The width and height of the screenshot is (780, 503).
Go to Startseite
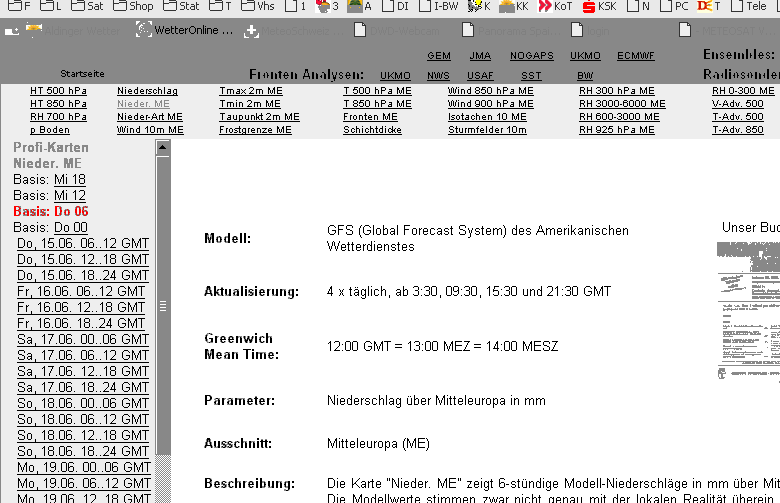[x=82, y=74]
